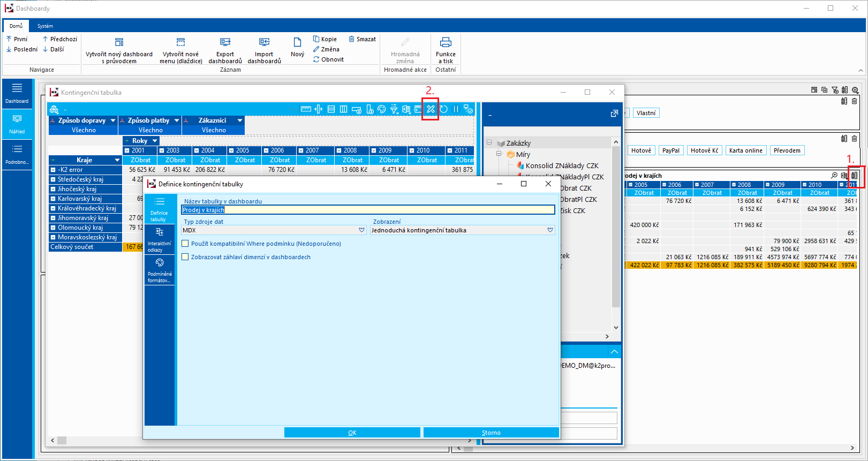868x461 pixels.
Task: Click the row totals icon in pivot toolbar
Action: [357, 109]
